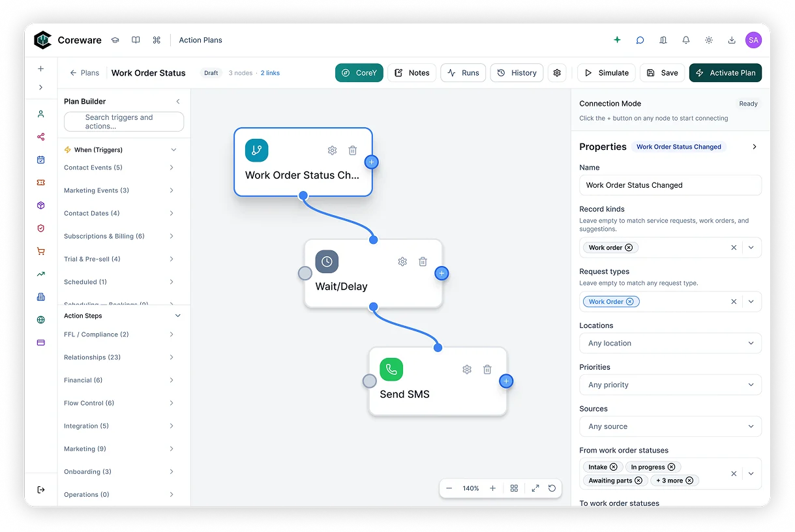Edit the Name field in Properties
Viewport: 795px width, 532px height.
(x=670, y=185)
